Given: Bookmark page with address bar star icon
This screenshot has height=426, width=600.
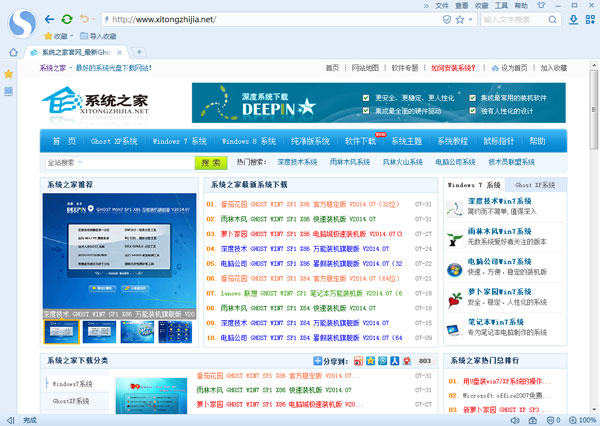Looking at the screenshot, I should click(x=460, y=19).
